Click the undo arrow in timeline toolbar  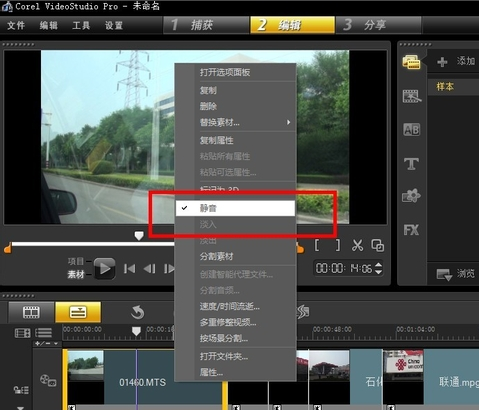point(137,313)
